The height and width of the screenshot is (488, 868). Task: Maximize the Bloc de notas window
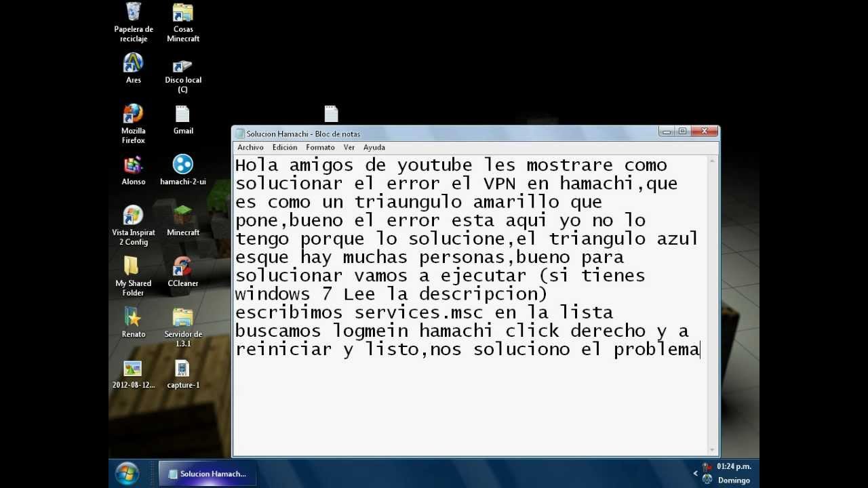click(682, 131)
